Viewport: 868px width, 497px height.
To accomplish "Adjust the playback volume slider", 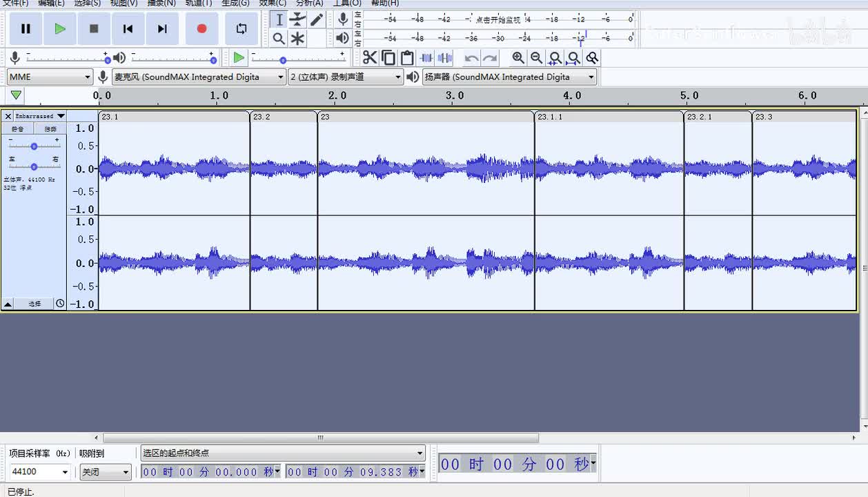I will point(173,59).
